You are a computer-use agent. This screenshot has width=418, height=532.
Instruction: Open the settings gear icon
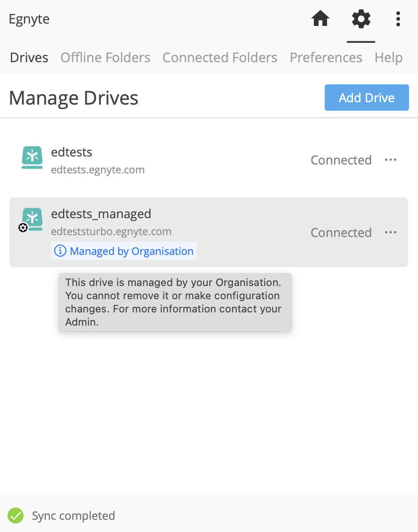[x=361, y=19]
